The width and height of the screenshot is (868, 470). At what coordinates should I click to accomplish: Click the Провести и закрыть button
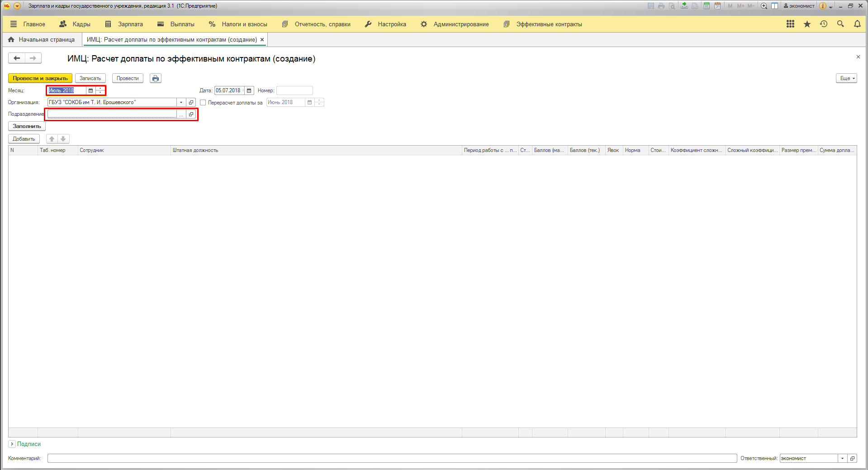tap(40, 78)
